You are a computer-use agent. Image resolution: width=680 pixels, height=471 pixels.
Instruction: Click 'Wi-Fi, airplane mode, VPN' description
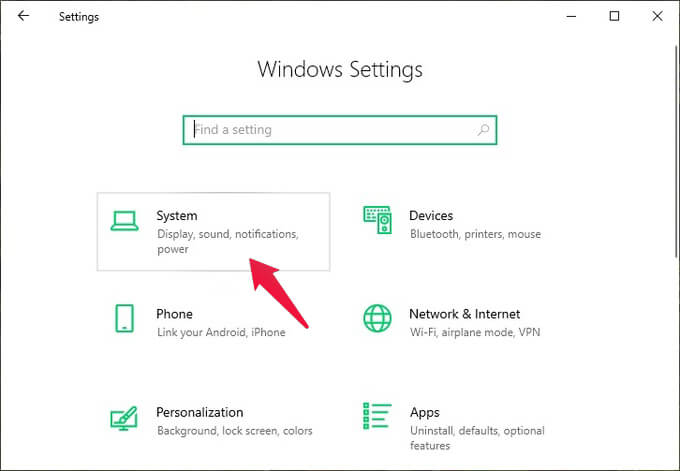(475, 332)
